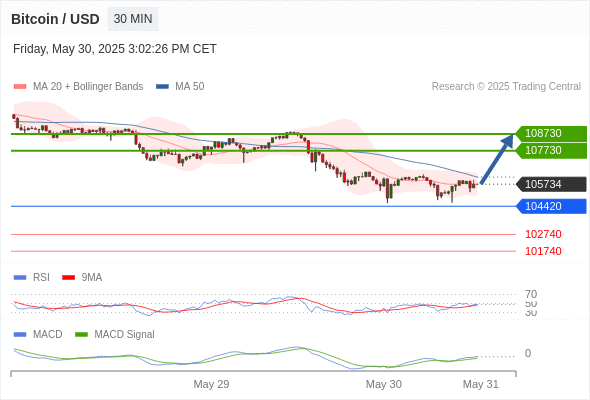Click the RSI 70 overbought level label

coord(531,294)
